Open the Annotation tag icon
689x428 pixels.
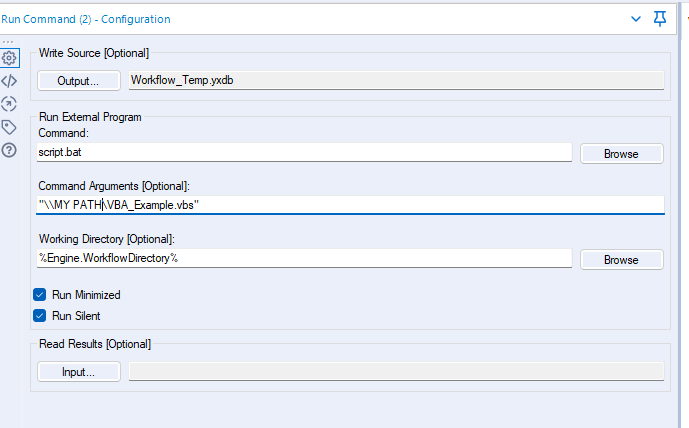pos(9,127)
